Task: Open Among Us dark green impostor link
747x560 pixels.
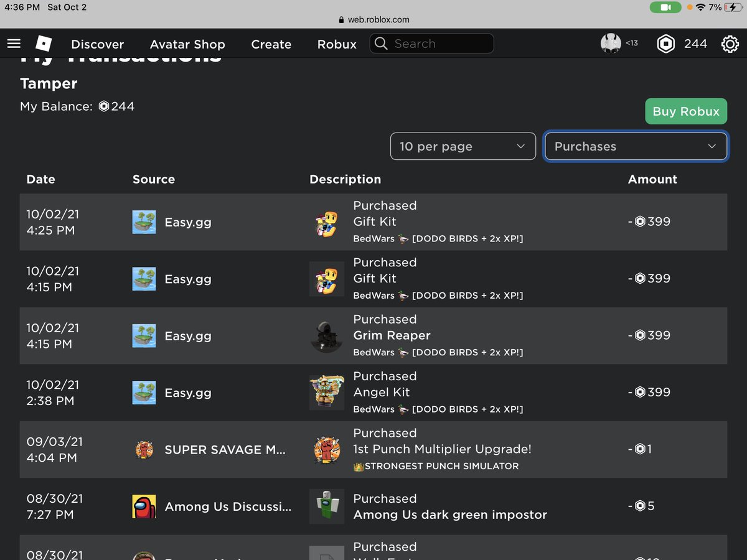Action: [x=450, y=515]
